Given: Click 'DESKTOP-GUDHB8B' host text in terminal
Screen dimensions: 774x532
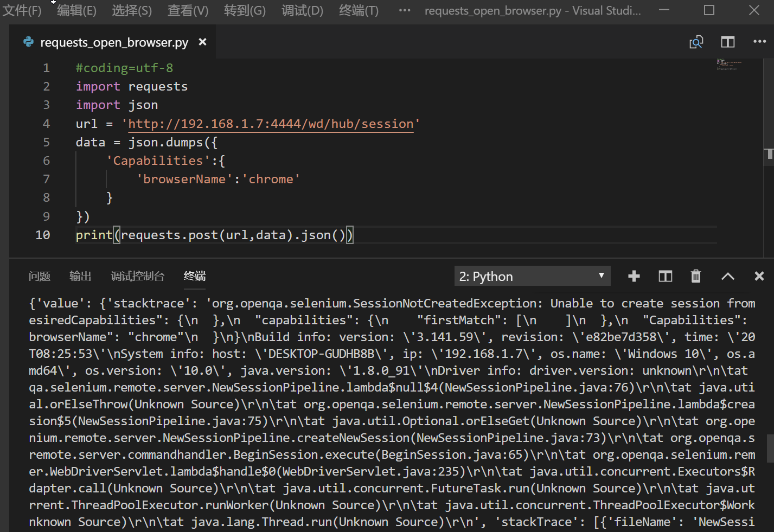Looking at the screenshot, I should (321, 354).
